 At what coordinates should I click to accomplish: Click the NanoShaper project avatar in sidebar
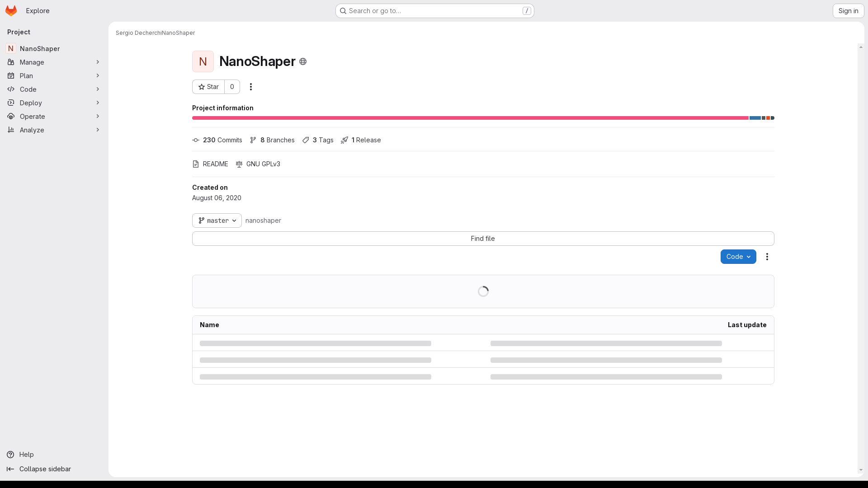(x=11, y=48)
